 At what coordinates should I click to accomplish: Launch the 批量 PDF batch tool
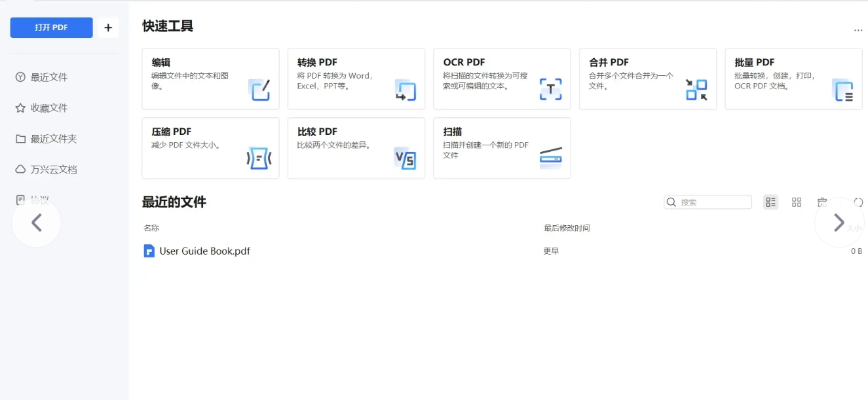click(x=793, y=79)
